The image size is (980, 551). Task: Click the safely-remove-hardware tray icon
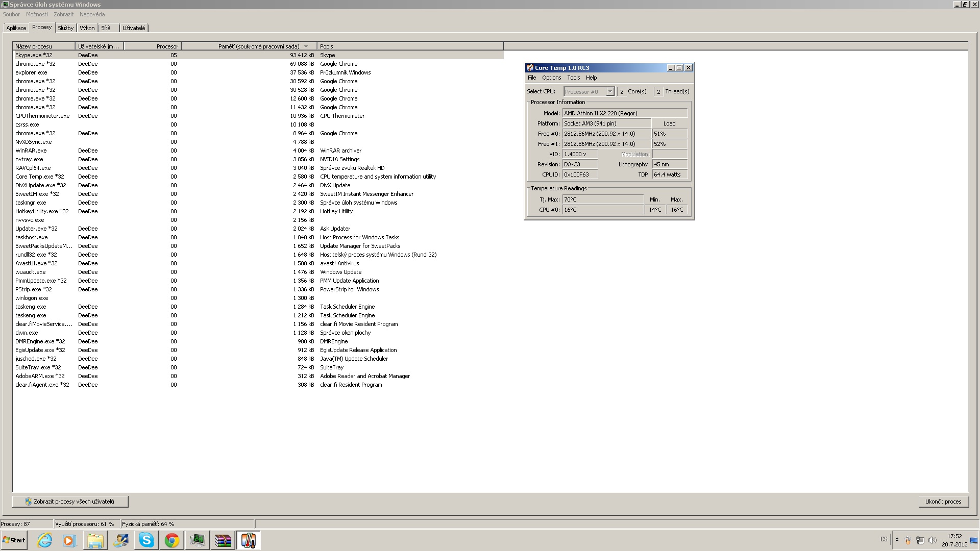point(908,540)
